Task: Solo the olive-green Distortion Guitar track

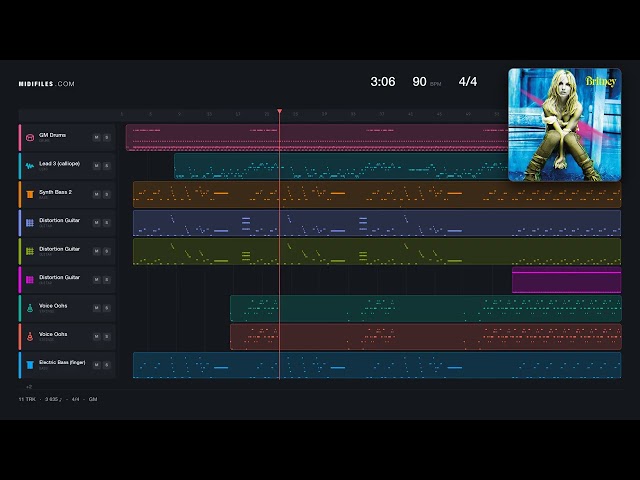Action: click(x=107, y=251)
